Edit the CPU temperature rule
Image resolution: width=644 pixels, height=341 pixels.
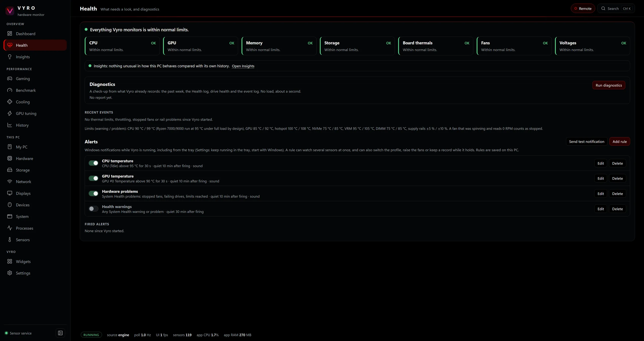click(601, 163)
